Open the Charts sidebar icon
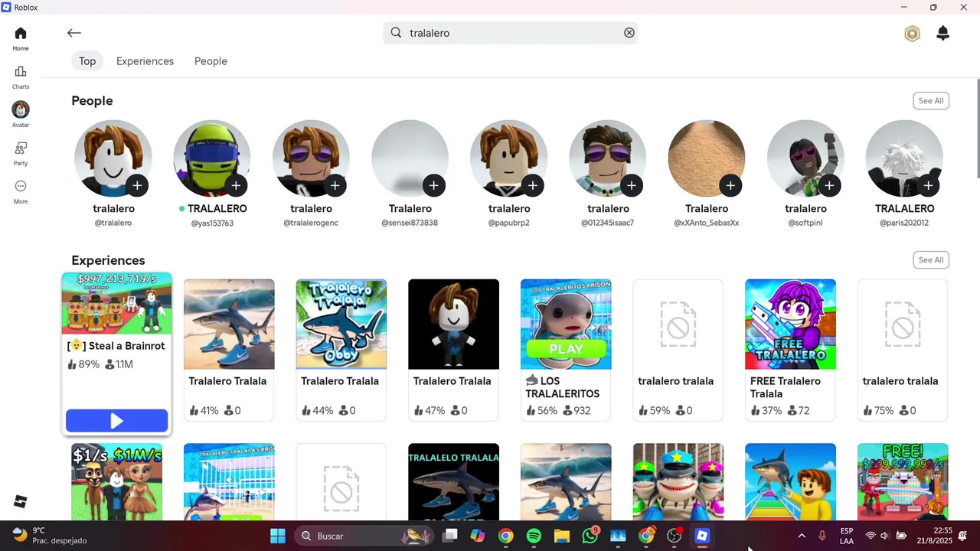 [21, 77]
